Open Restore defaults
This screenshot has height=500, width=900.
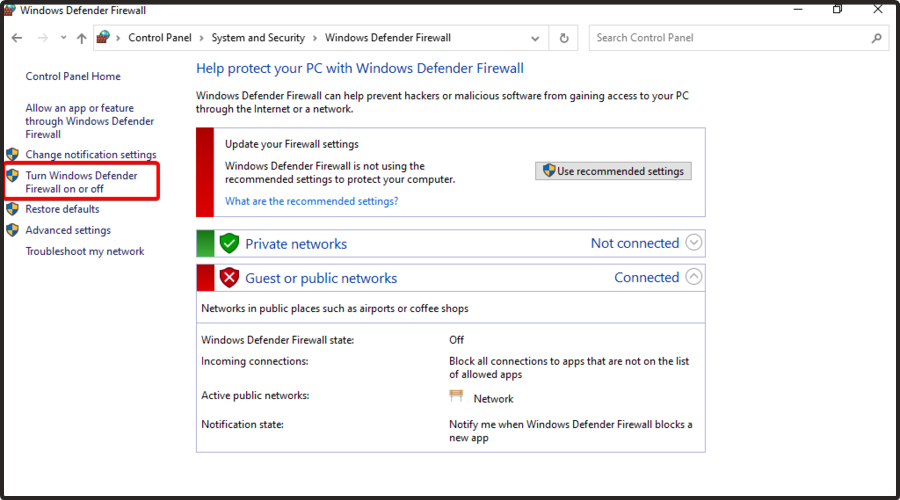62,209
